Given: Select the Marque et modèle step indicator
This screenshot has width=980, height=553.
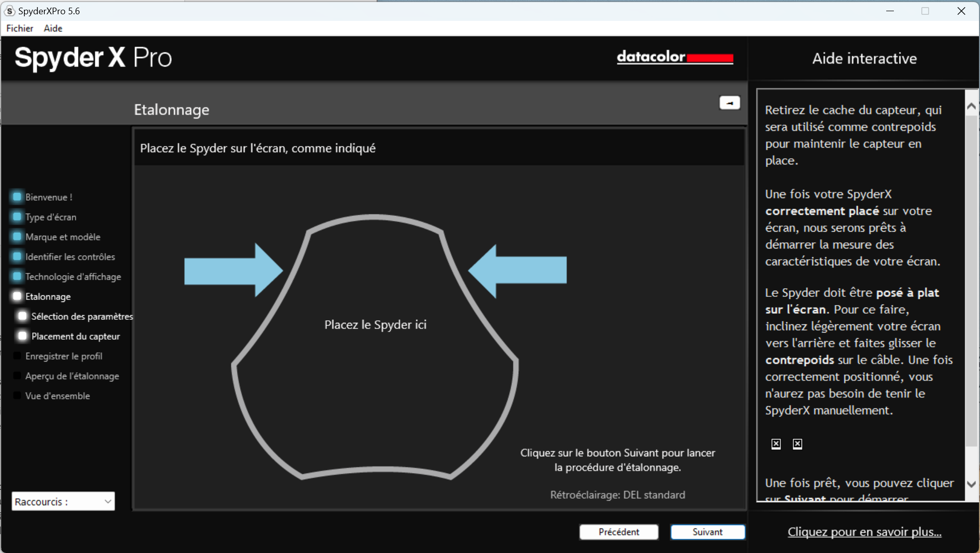Looking at the screenshot, I should click(17, 236).
